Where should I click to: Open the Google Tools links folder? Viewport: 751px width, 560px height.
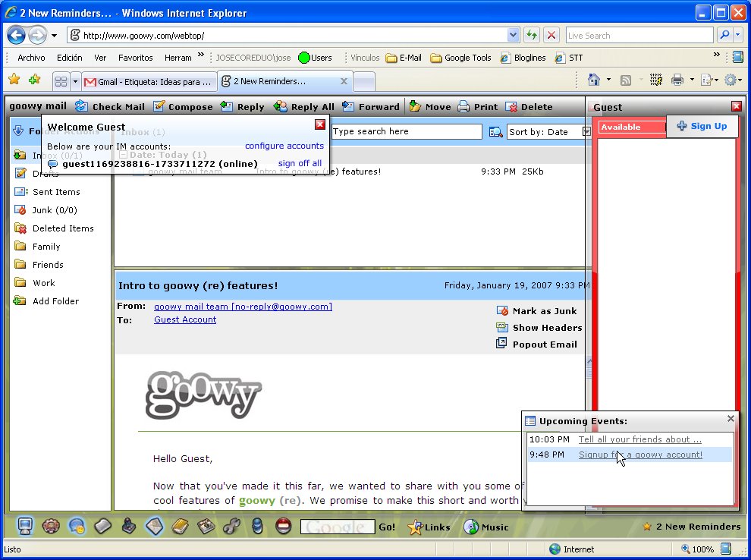[460, 58]
